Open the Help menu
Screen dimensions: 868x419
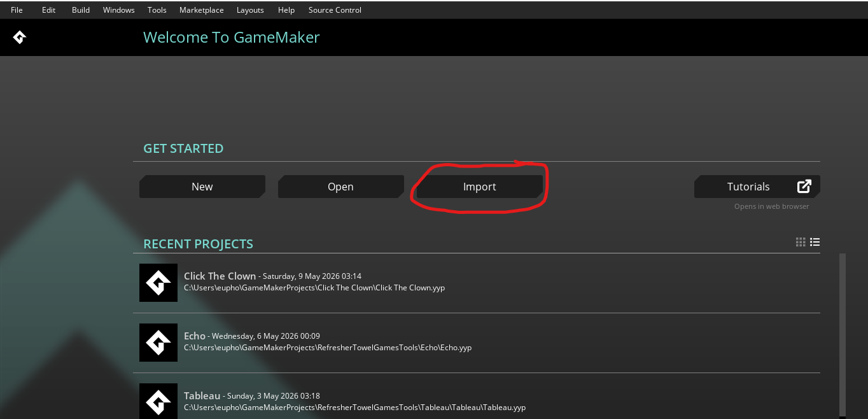point(286,10)
